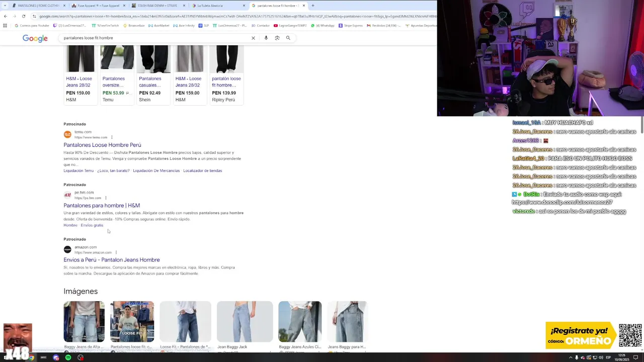Image resolution: width=644 pixels, height=362 pixels.
Task: Open a new browser tab with plus icon
Action: click(x=313, y=6)
